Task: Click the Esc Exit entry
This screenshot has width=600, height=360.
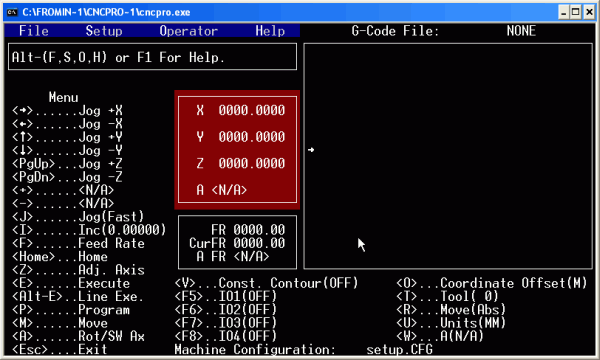Action: (x=60, y=350)
